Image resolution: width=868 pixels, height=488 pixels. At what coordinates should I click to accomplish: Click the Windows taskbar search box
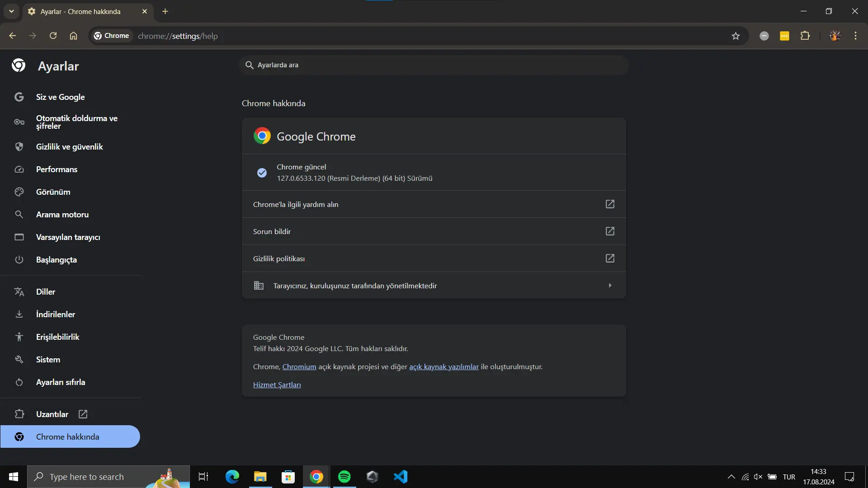[x=108, y=477]
